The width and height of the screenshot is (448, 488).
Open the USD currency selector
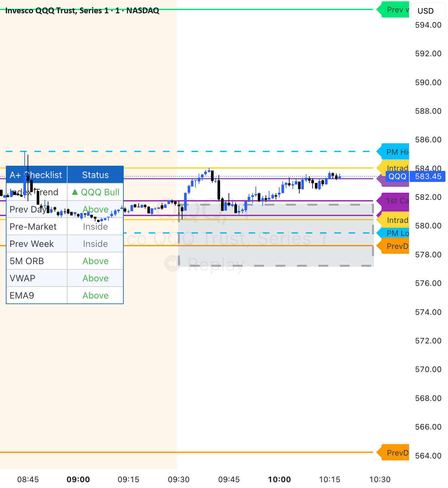[x=428, y=11]
